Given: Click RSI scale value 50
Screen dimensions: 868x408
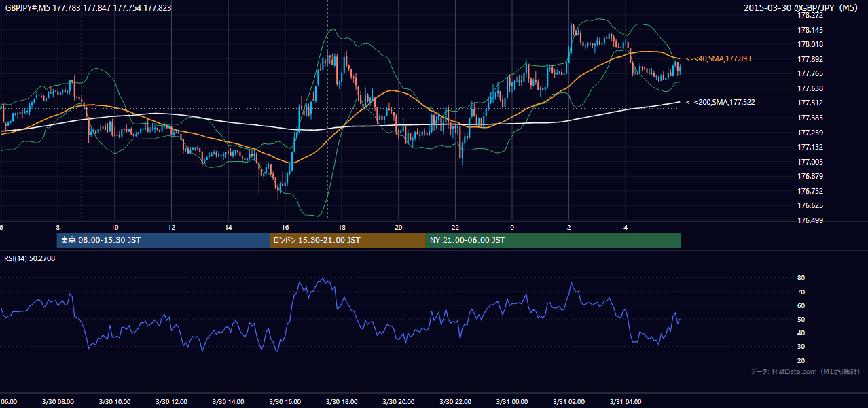Looking at the screenshot, I should 801,319.
